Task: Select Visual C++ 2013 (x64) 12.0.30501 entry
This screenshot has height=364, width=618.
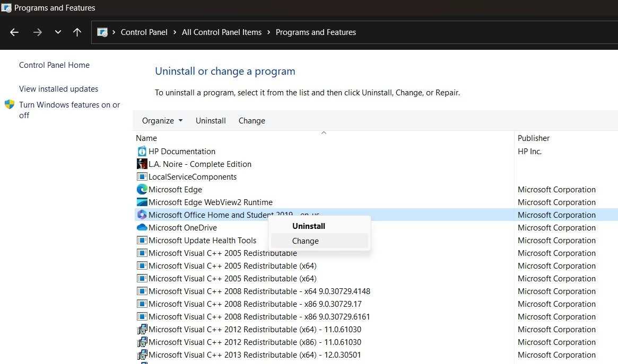Action: click(255, 354)
